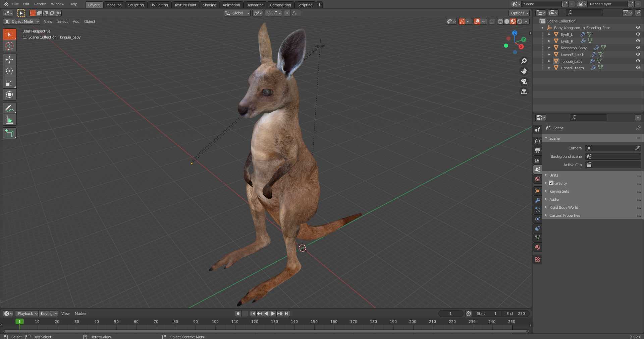Expand Kangaroo_Baby tree item
Image resolution: width=644 pixels, height=339 pixels.
click(x=549, y=48)
